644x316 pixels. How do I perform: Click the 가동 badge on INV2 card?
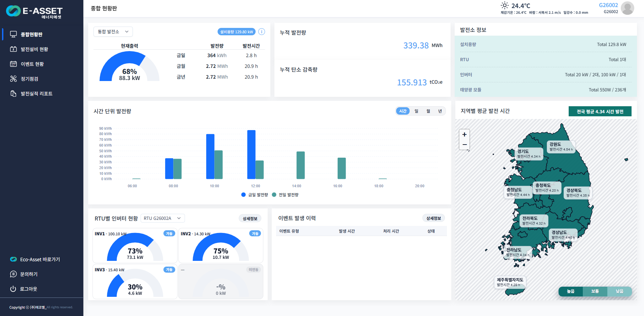pyautogui.click(x=255, y=233)
